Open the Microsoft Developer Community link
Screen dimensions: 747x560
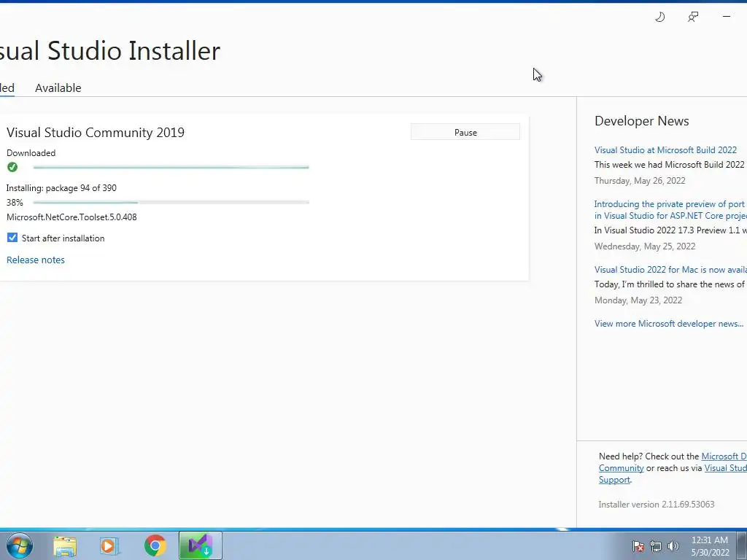pos(673,462)
